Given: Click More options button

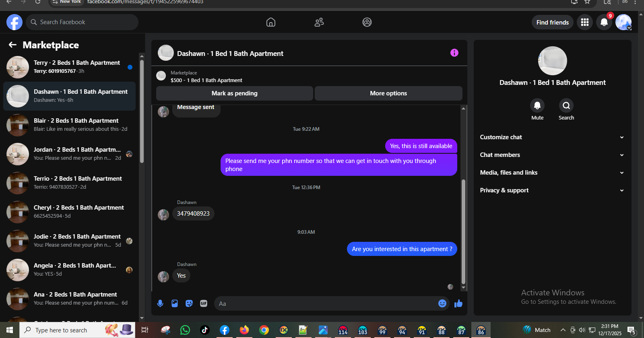Looking at the screenshot, I should pyautogui.click(x=388, y=93).
